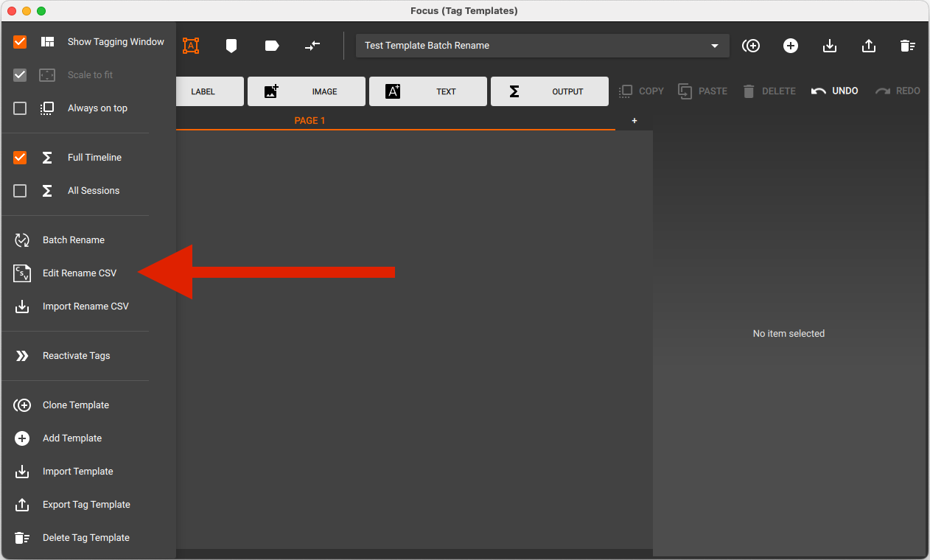Screen dimensions: 930x560
Task: Click the Import Template icon in menu
Action: coord(22,472)
